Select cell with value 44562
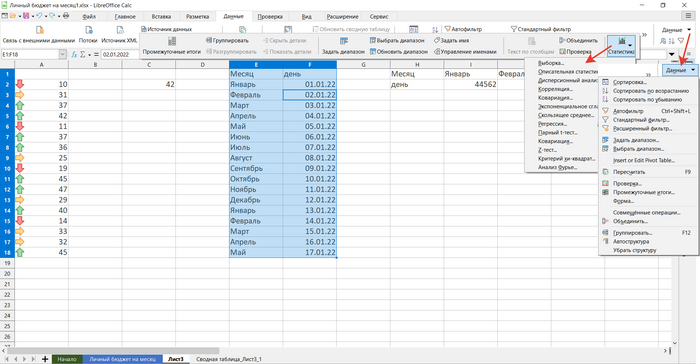The image size is (700, 364). [x=471, y=84]
